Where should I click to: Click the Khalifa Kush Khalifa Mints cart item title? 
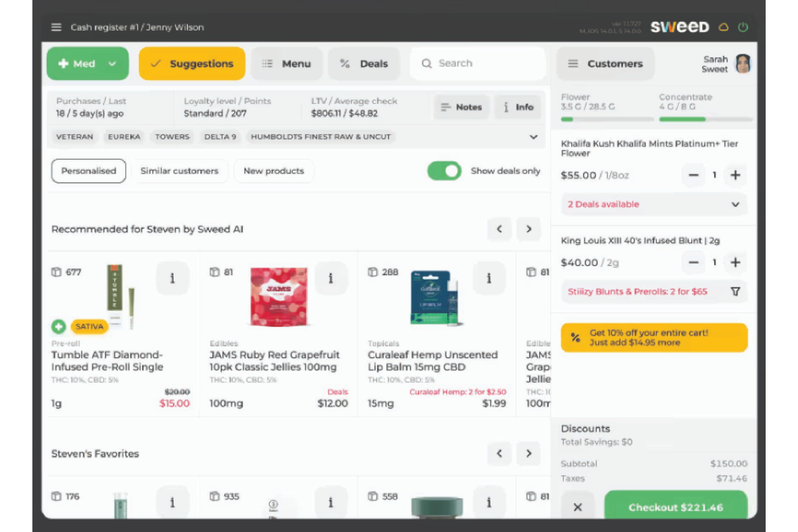pos(649,148)
